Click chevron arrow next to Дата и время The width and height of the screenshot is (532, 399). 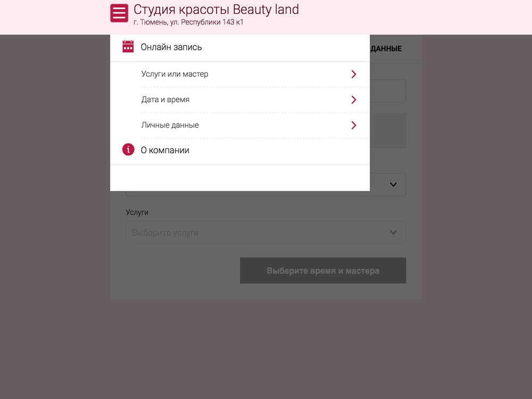[x=354, y=99]
